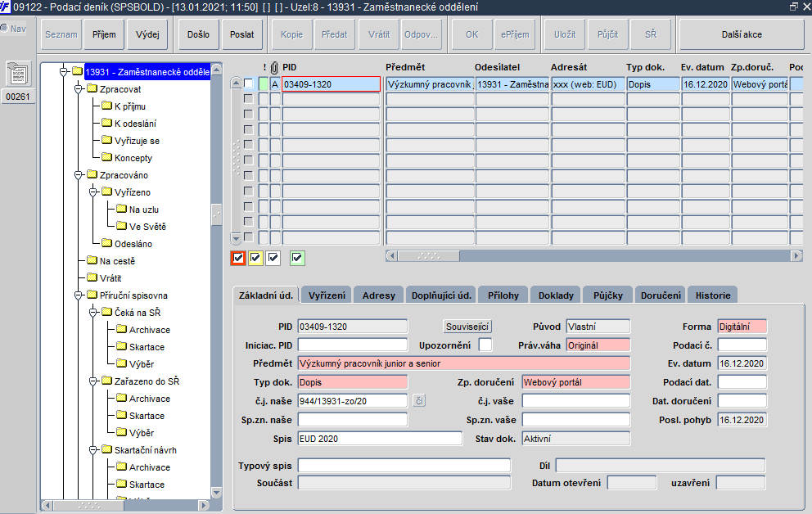Click the čj button next to č.j. naše

pos(419,400)
